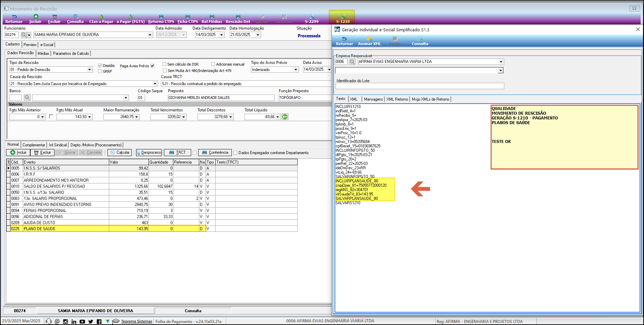Toggle the checkbox next to TRCT button
644x325 pixels.
(195, 153)
